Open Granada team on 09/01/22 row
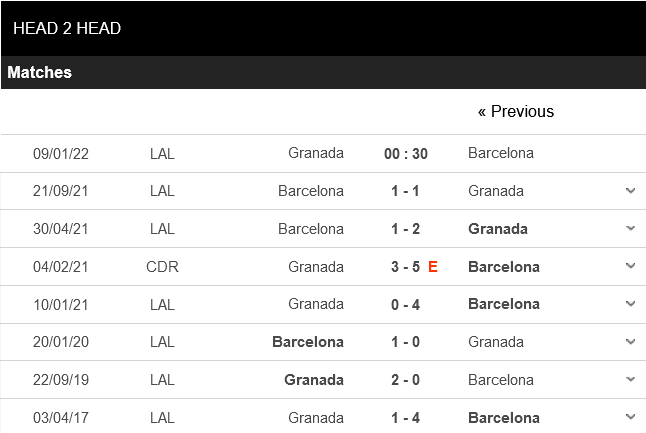The width and height of the screenshot is (646, 433). tap(316, 153)
